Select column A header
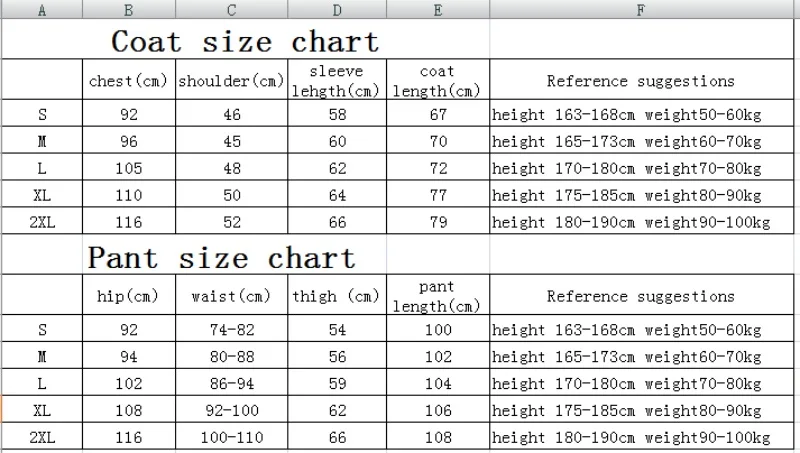The width and height of the screenshot is (800, 453). point(42,11)
